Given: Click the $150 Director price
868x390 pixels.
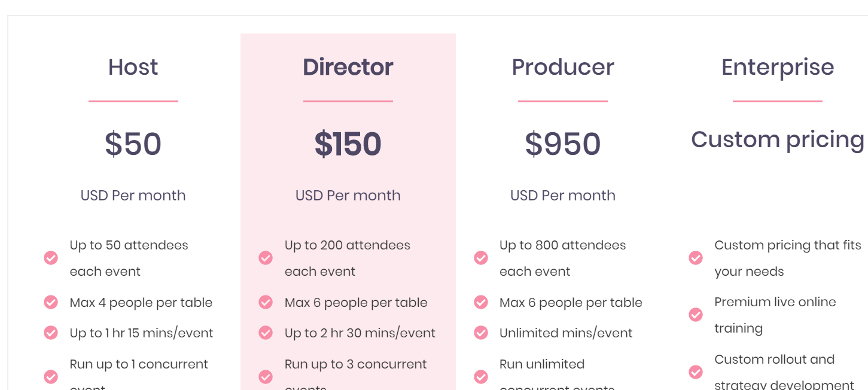Looking at the screenshot, I should click(x=348, y=144).
